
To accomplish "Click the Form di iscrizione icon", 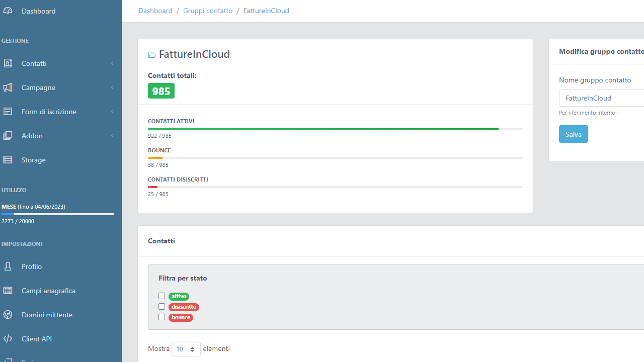I will pos(8,111).
